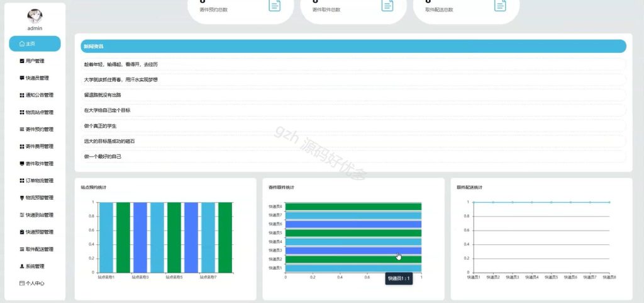Viewport: 644px width, 303px height.
Task: Click the 站点名称1 axis label
Action: (x=106, y=278)
